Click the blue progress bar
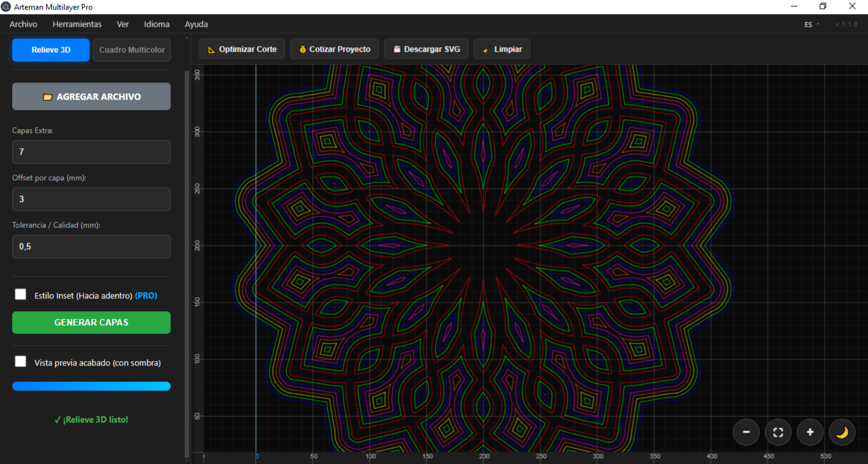 click(91, 386)
